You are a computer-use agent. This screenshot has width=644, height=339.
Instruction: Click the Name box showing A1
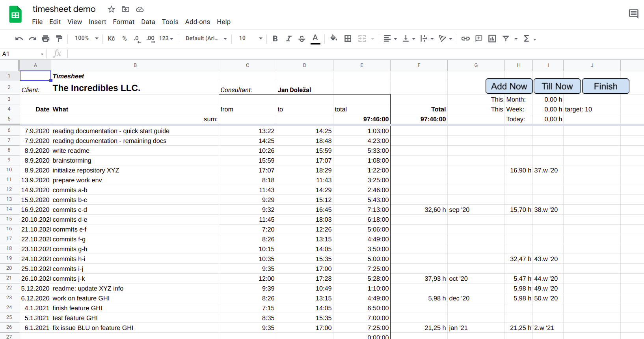pos(23,54)
